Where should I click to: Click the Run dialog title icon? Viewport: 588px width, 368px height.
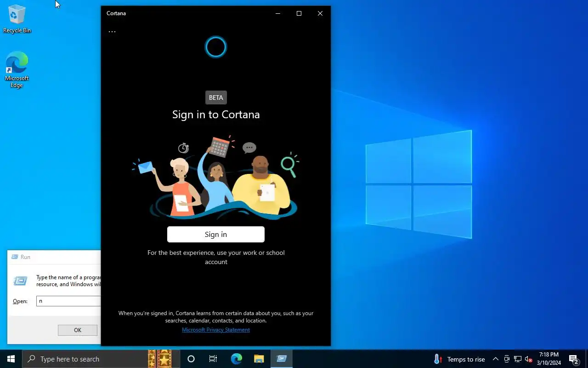point(15,257)
